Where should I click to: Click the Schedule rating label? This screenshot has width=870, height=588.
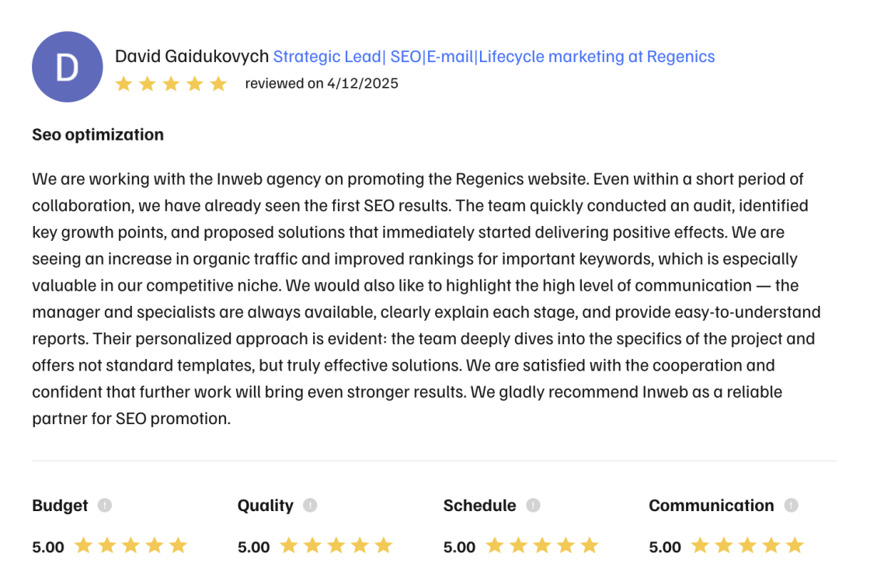tap(479, 506)
